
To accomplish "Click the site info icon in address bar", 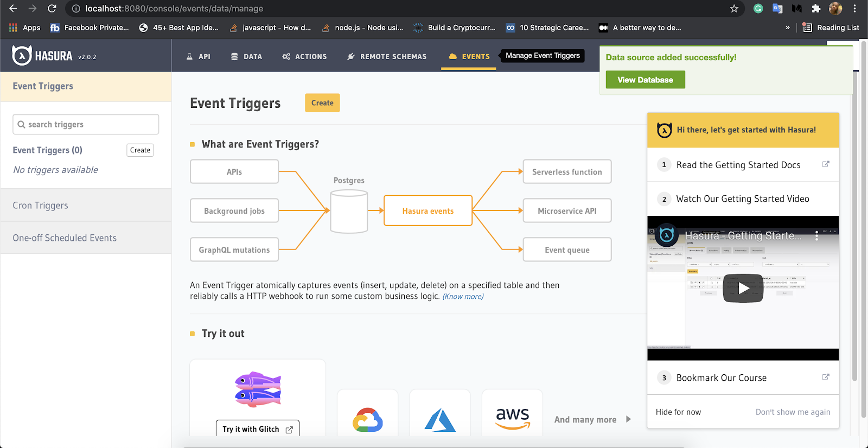I will pyautogui.click(x=76, y=9).
